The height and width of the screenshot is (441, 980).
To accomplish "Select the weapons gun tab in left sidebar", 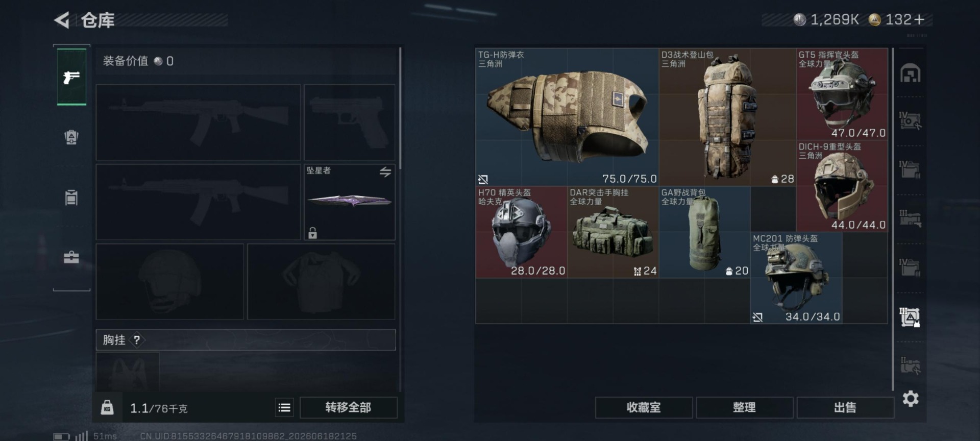I will (x=71, y=77).
